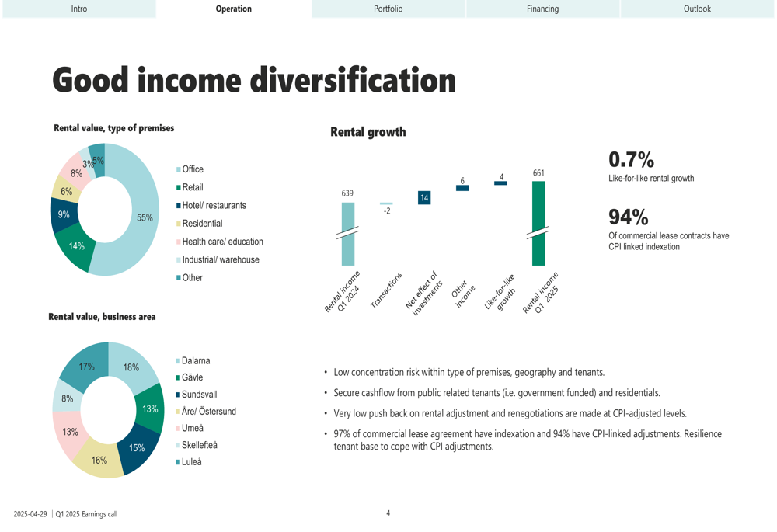Screen dimensions: 777x532
Task: Click the Dalarna legend color swatch
Action: click(178, 361)
